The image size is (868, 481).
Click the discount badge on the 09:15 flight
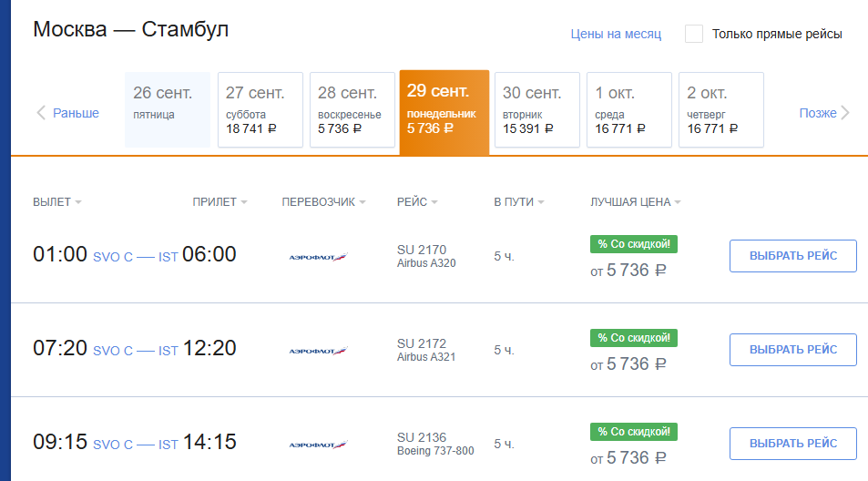tap(634, 431)
